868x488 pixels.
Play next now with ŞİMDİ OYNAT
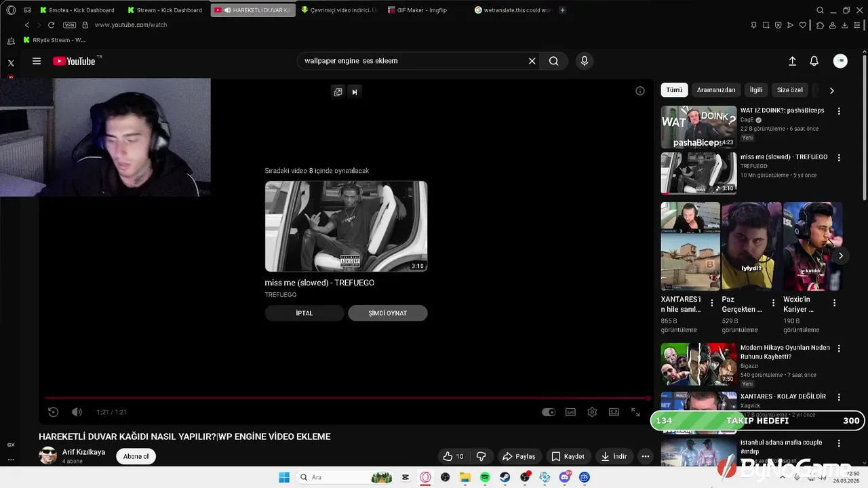pos(388,313)
